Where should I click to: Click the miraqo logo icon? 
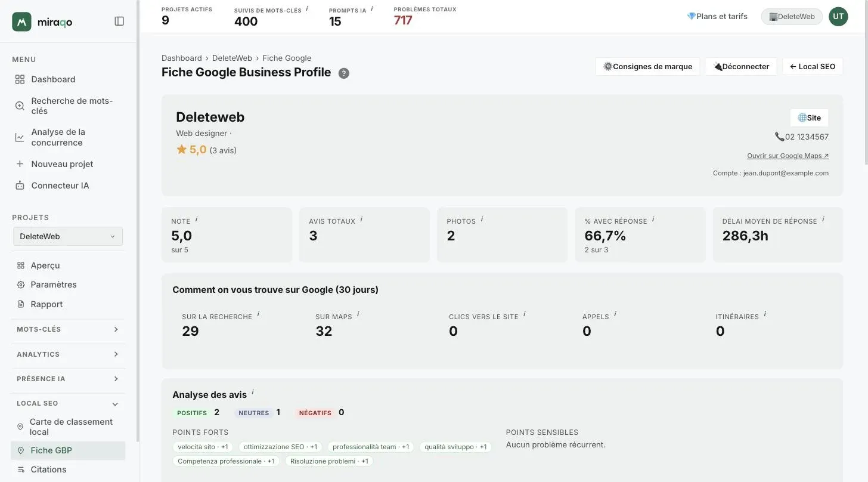(21, 21)
